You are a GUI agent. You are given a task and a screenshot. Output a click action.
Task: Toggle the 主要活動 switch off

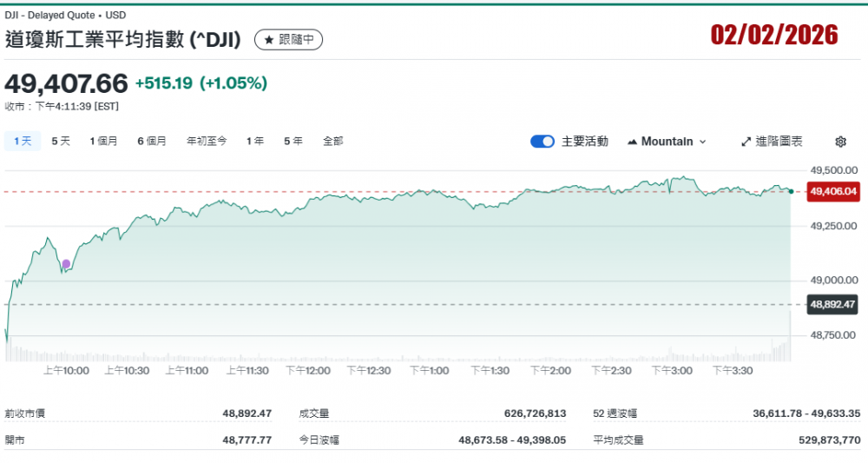(x=542, y=142)
